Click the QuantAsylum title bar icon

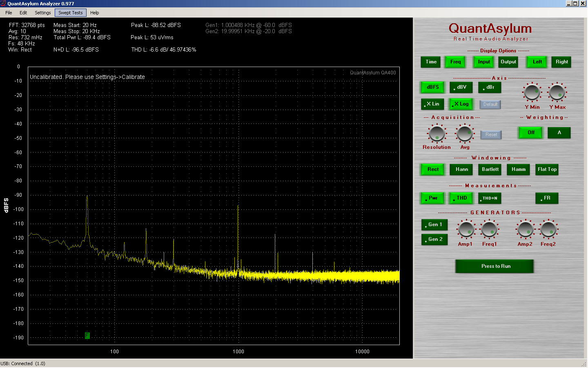[x=3, y=4]
